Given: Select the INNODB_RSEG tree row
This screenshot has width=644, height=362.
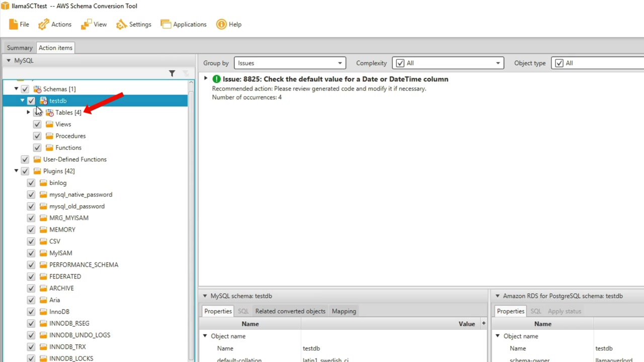Looking at the screenshot, I should (96, 323).
